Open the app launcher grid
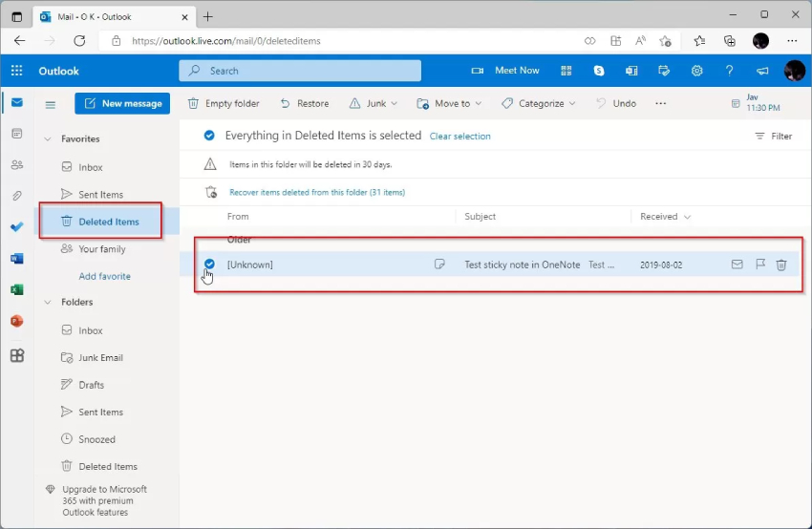The height and width of the screenshot is (529, 812). (16, 71)
